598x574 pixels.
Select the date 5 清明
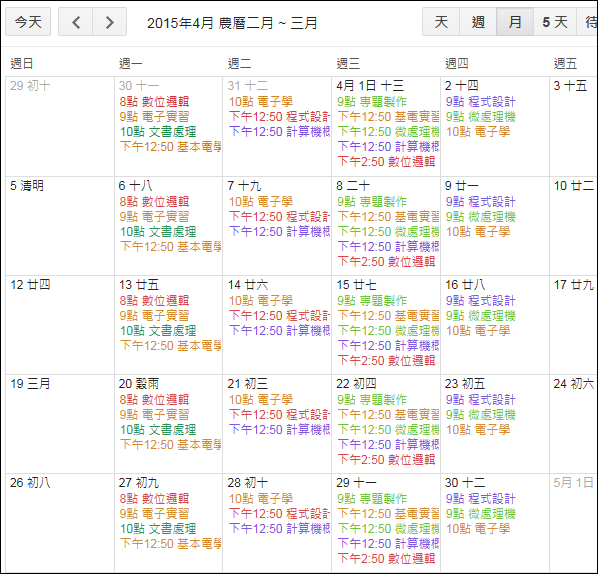click(27, 186)
